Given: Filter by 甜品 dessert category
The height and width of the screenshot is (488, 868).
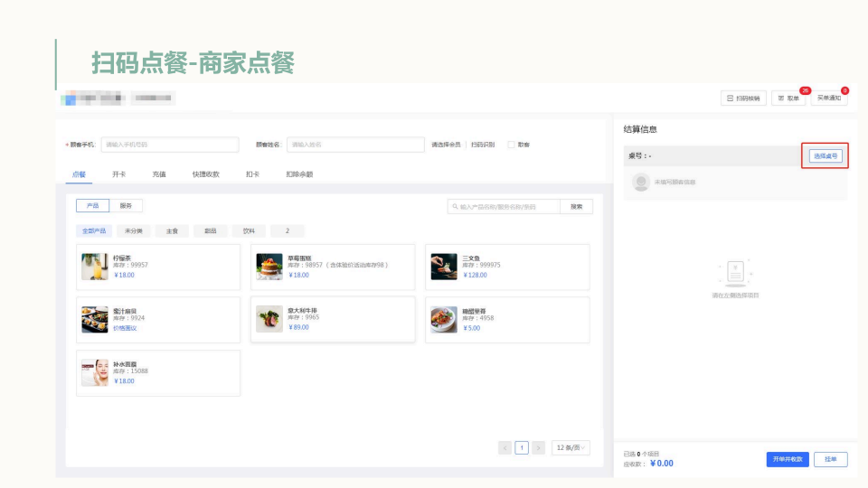Looking at the screenshot, I should pyautogui.click(x=211, y=230).
